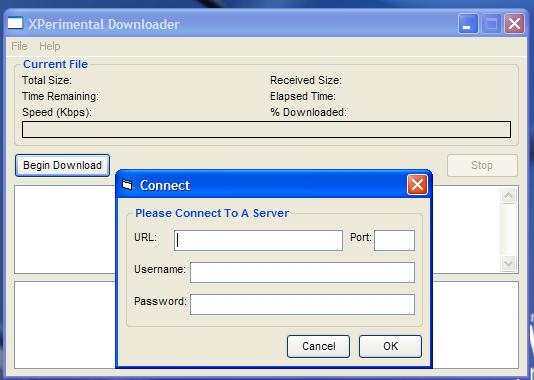
Task: Click the Total Size label
Action: pyautogui.click(x=47, y=80)
